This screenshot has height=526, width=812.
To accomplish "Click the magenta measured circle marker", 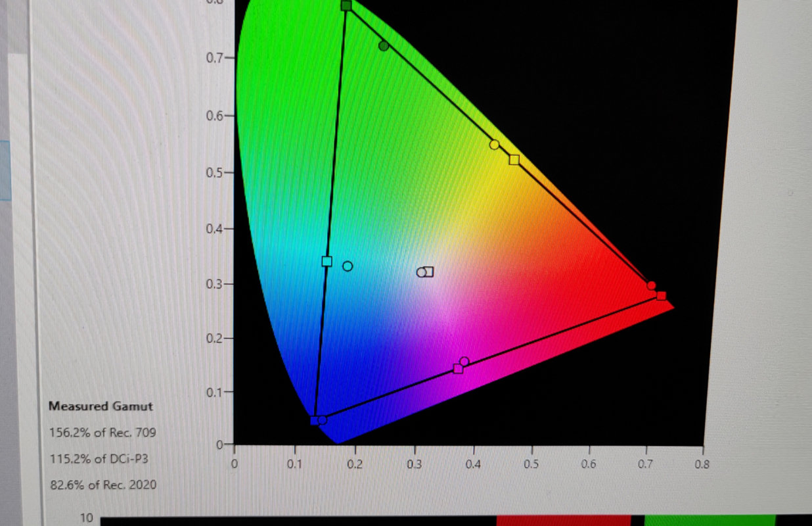I will pos(464,362).
